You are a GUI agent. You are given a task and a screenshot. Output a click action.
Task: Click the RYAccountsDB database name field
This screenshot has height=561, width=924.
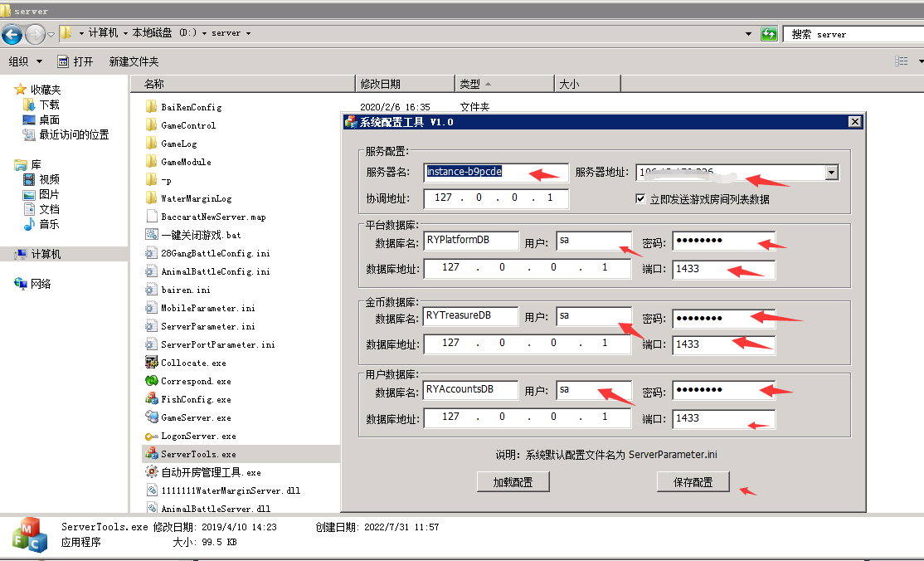[471, 389]
